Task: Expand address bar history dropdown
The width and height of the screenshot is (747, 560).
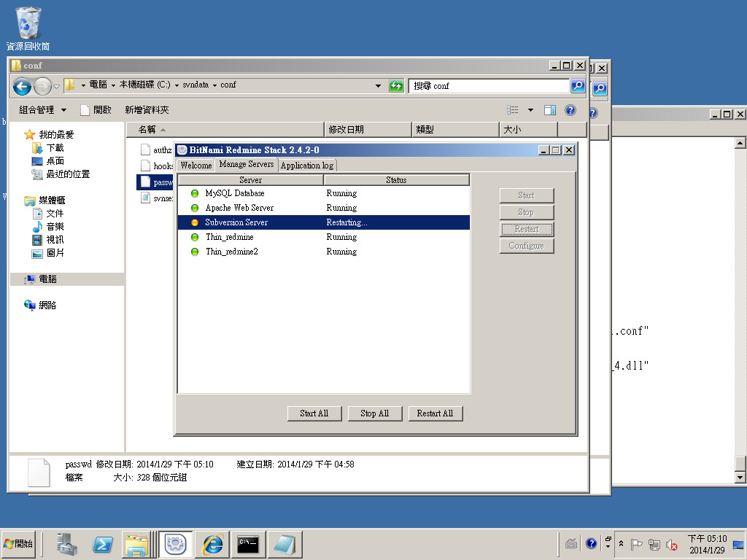Action: point(378,86)
